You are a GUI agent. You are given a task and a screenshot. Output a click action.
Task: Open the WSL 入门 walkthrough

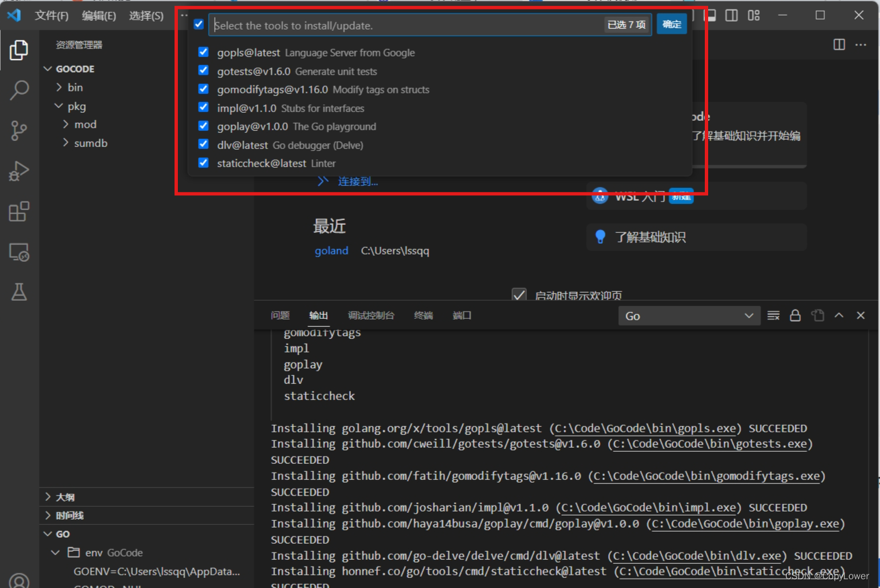click(x=697, y=196)
